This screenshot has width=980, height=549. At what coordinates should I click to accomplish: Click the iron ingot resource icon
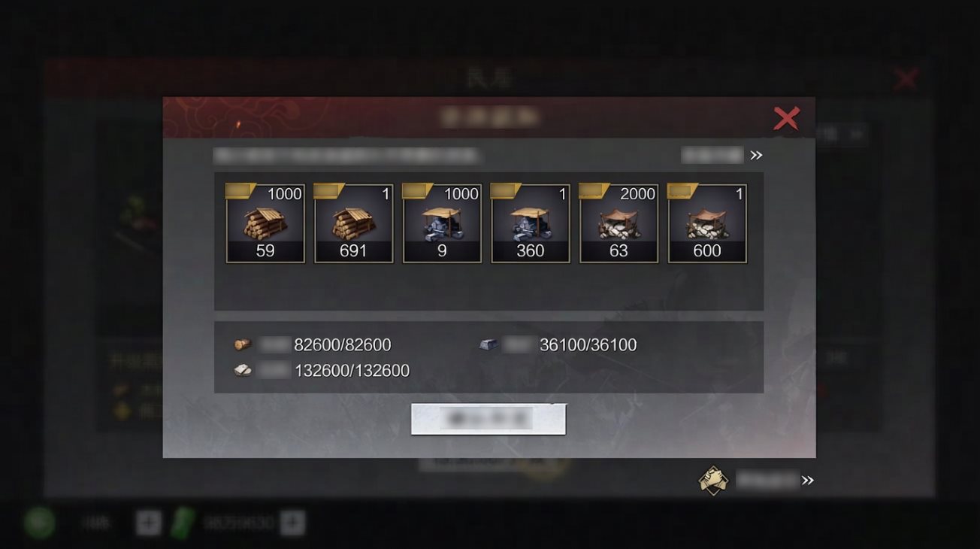click(x=488, y=344)
